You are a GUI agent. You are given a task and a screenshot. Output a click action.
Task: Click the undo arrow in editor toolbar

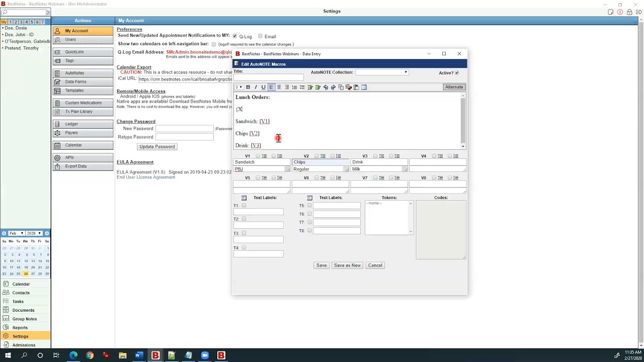[326, 87]
